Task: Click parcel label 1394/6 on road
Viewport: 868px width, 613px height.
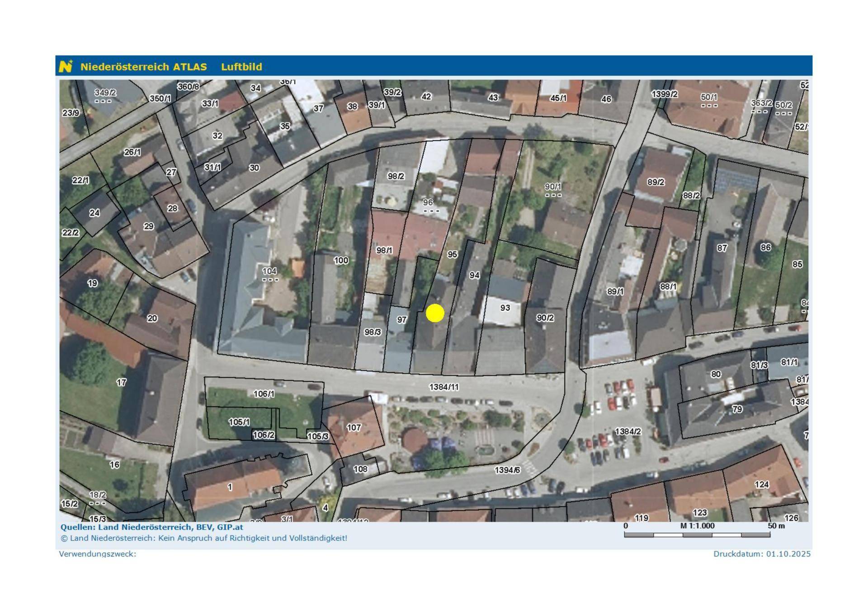Action: click(507, 470)
